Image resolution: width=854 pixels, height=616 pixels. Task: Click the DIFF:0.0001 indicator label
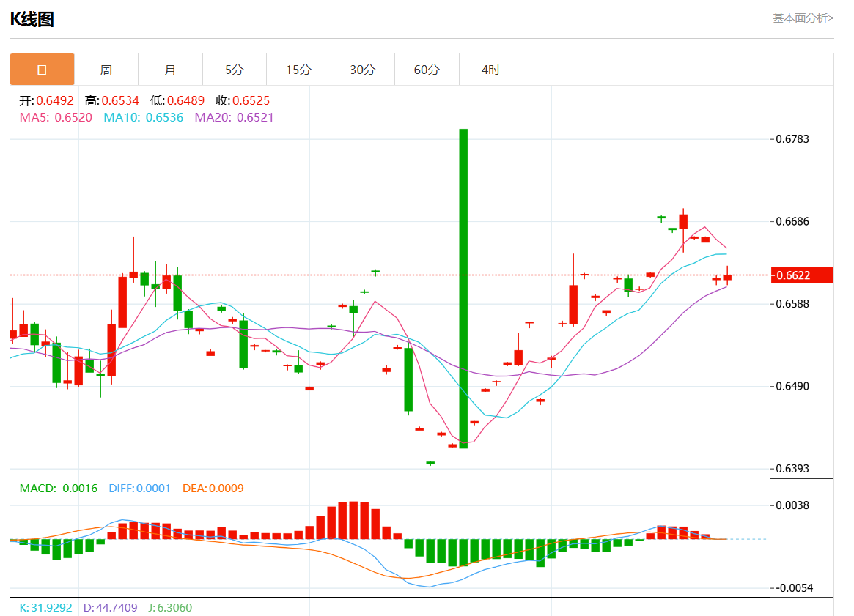click(140, 489)
